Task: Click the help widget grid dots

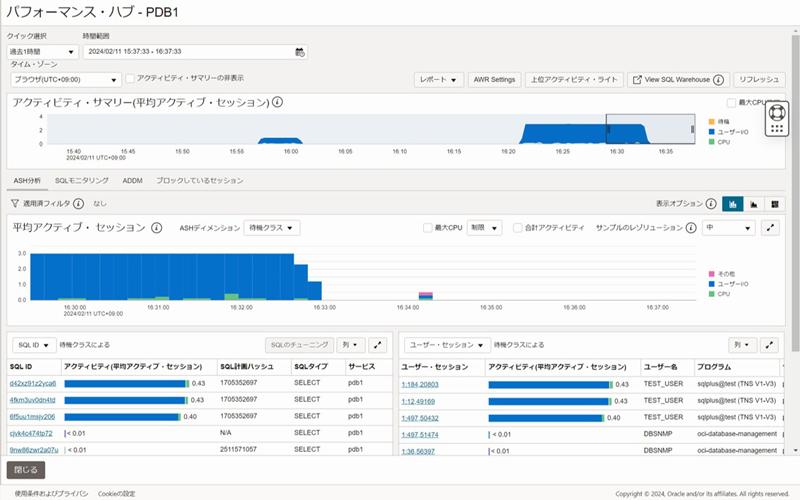Action: pyautogui.click(x=777, y=129)
